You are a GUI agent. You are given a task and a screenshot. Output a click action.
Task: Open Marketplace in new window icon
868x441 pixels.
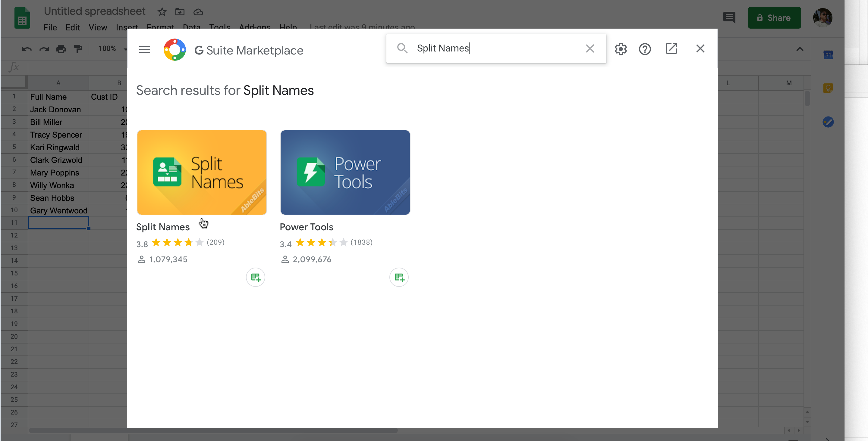click(x=671, y=49)
